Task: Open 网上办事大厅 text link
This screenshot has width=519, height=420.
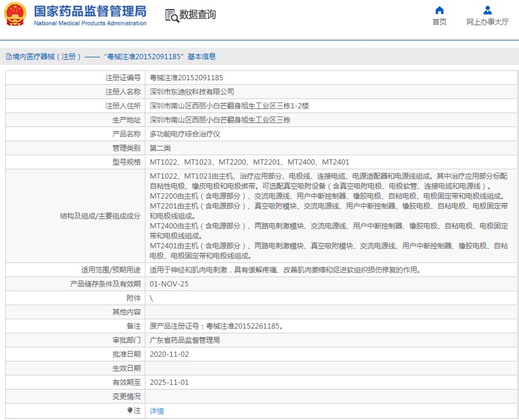Action: tap(487, 22)
